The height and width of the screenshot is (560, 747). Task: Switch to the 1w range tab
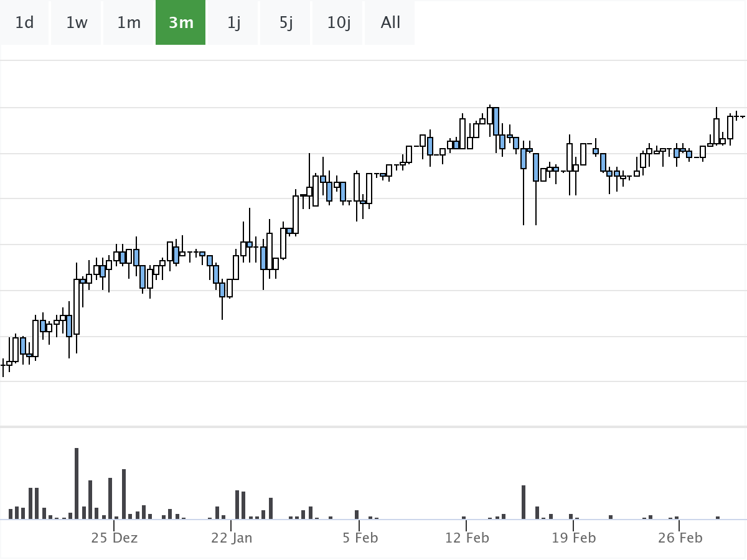[x=77, y=23]
